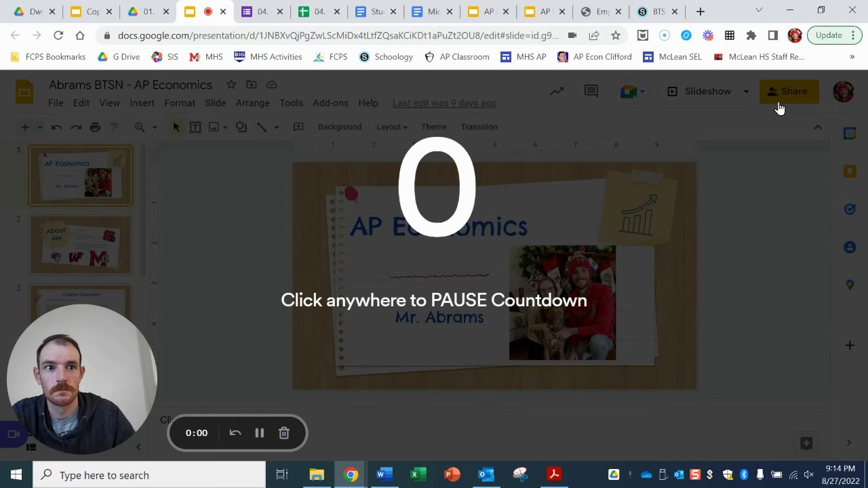Open AP Econ Clifford bookmark
868x488 pixels.
(x=595, y=57)
